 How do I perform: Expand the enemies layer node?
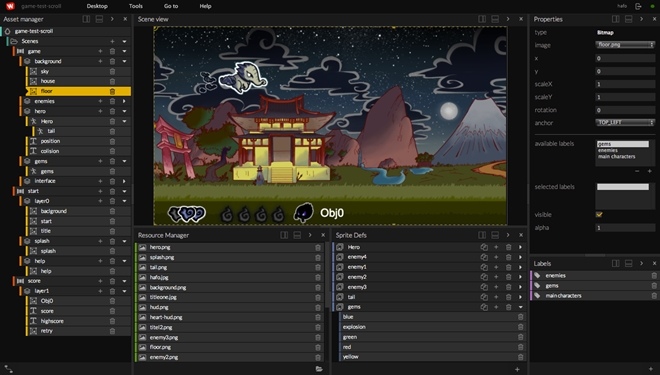click(124, 101)
